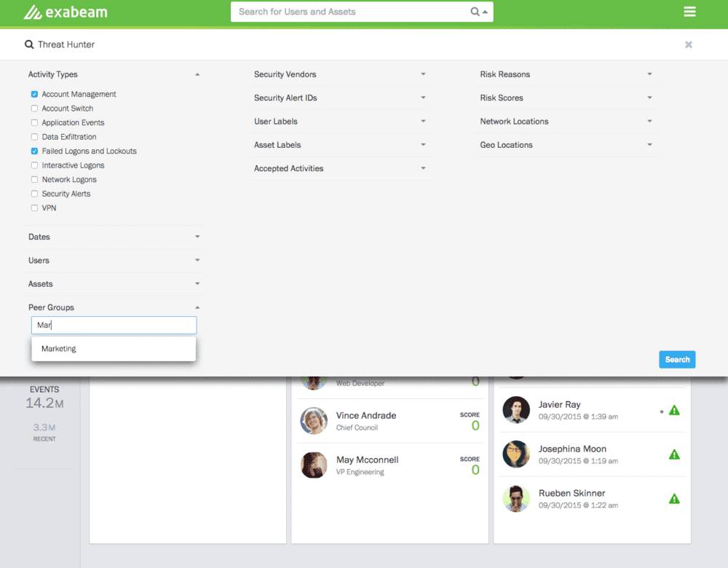Select Marketing from the suggestions
This screenshot has height=568, width=728.
59,349
